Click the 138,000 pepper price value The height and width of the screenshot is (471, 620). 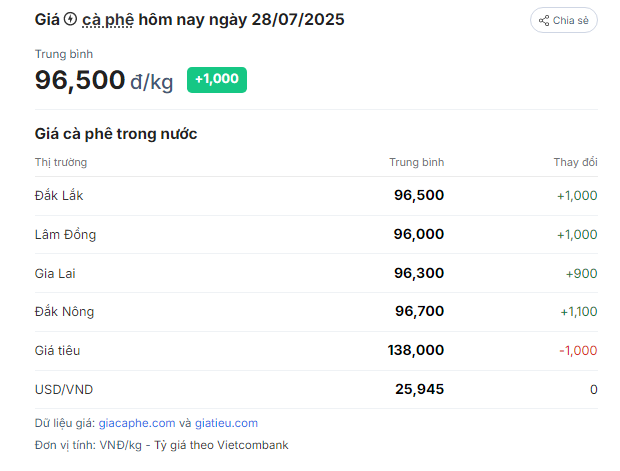416,350
